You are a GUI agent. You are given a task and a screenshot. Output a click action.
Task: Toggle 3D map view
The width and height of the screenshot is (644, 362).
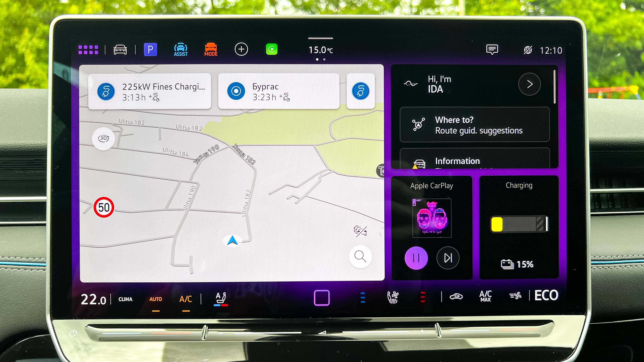tap(104, 138)
